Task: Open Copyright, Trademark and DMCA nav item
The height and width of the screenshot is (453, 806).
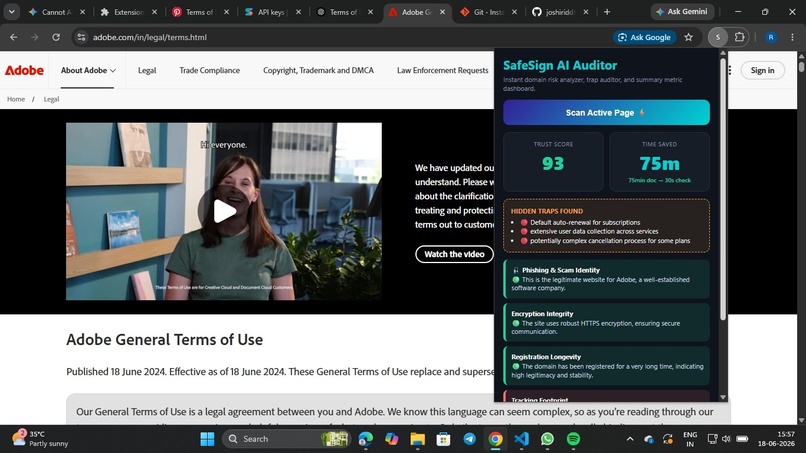Action: tap(318, 70)
